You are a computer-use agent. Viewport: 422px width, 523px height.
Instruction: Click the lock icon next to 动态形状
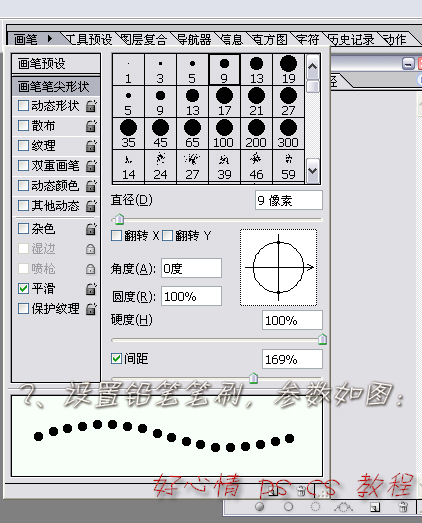tap(91, 106)
